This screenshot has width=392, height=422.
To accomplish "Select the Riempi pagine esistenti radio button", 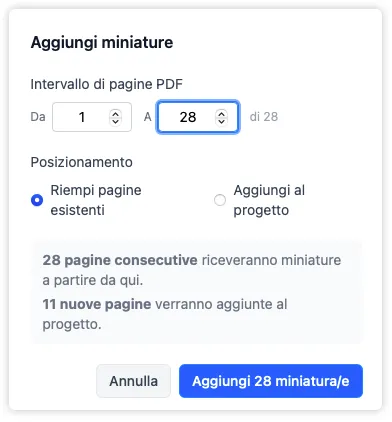I will [37, 200].
